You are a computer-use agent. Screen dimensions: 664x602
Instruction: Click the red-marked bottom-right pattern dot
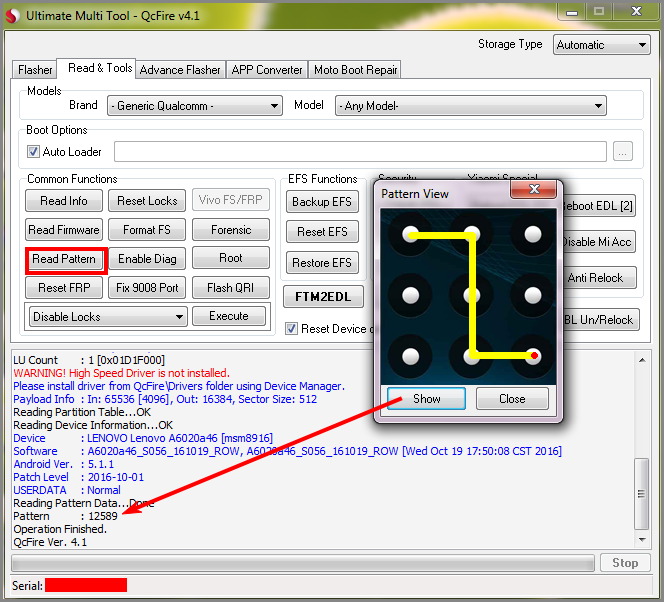[533, 356]
